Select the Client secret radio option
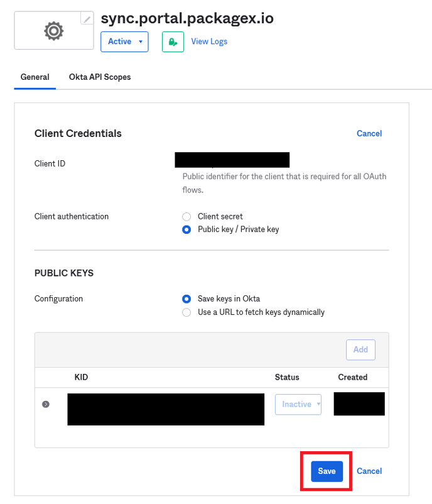The image size is (432, 504). coord(186,216)
